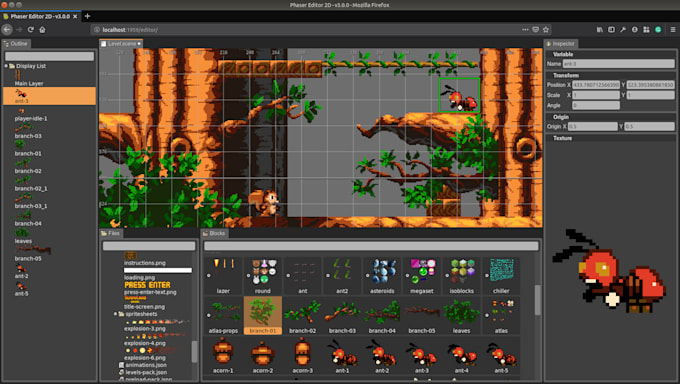Select leaves in the Outline
Viewport: 680px width, 384px height.
click(x=23, y=241)
